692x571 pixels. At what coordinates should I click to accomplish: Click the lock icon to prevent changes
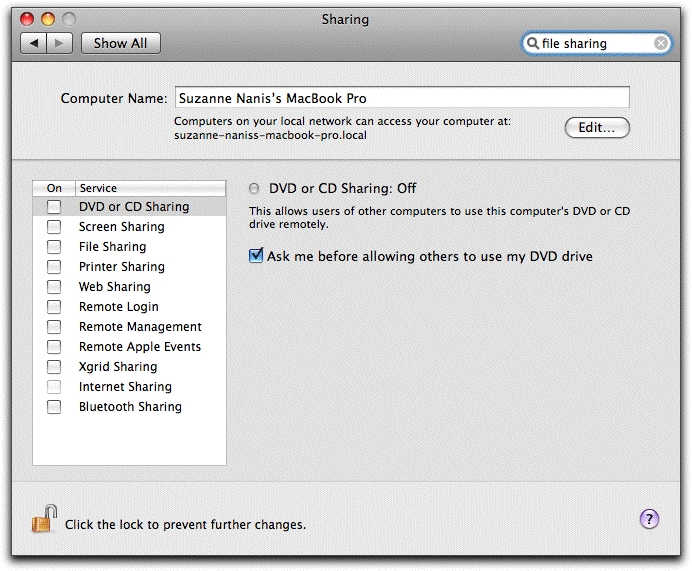tap(43, 520)
